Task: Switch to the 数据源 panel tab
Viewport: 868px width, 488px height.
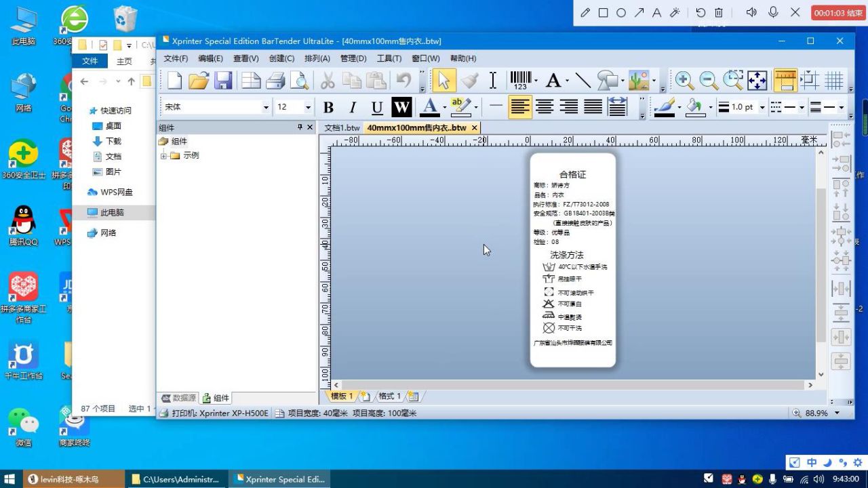Action: point(179,398)
